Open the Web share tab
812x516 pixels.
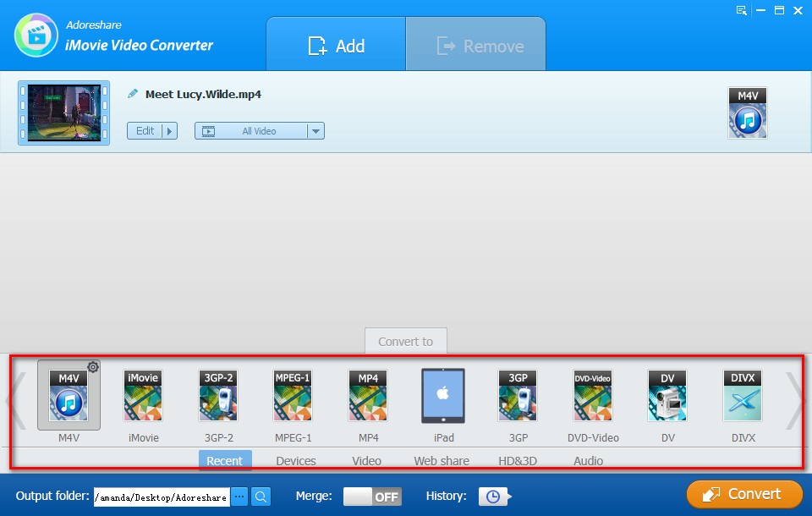(442, 461)
